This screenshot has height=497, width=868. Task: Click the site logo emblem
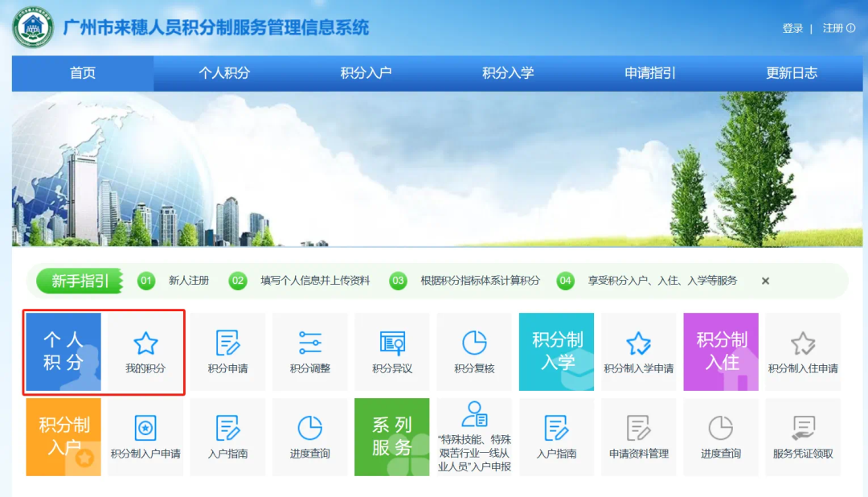[x=33, y=27]
